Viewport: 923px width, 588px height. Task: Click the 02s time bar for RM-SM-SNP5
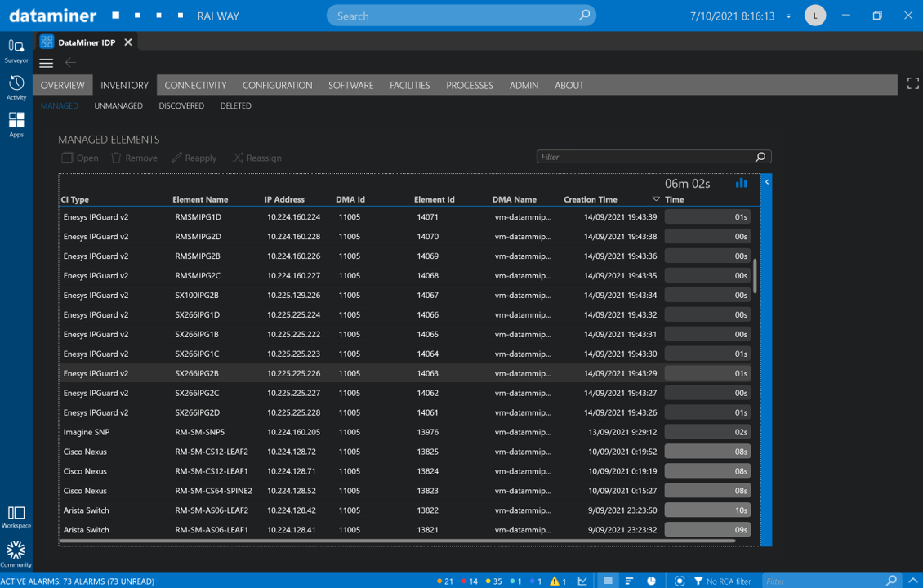pos(707,432)
